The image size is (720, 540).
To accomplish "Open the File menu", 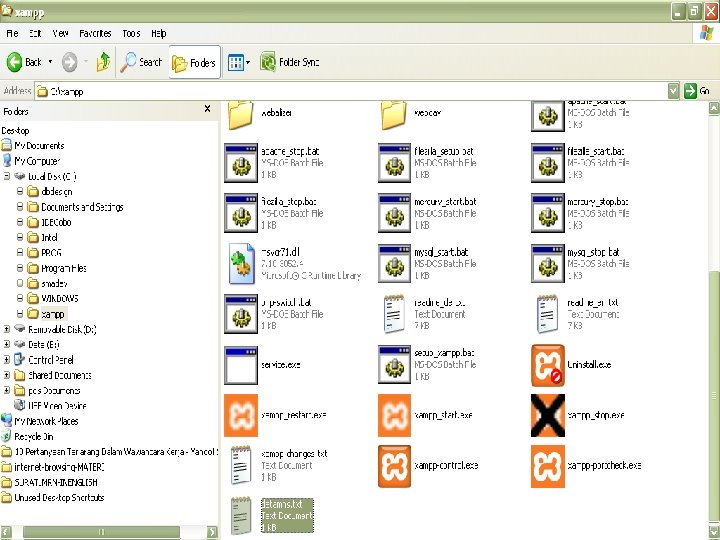I will [x=12, y=33].
